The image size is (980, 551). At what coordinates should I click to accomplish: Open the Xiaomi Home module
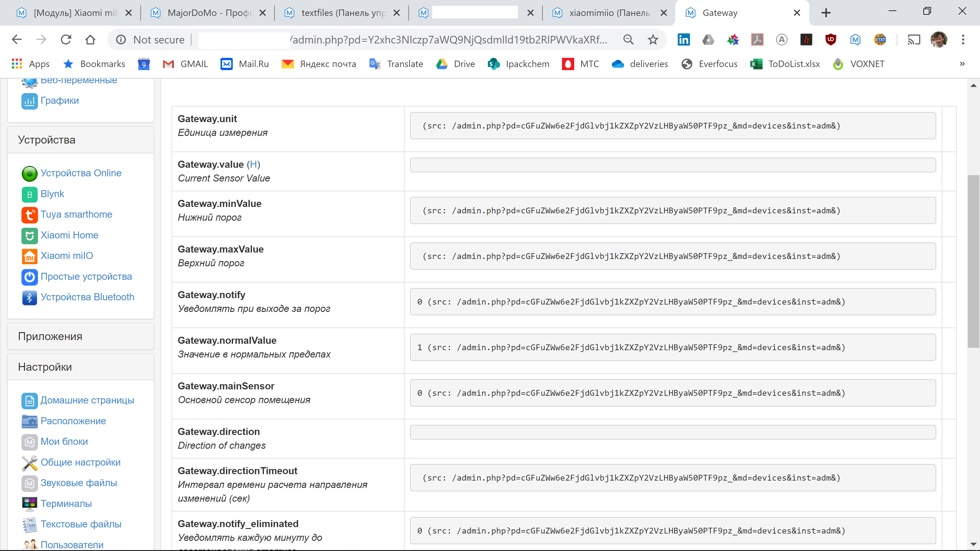coord(70,235)
